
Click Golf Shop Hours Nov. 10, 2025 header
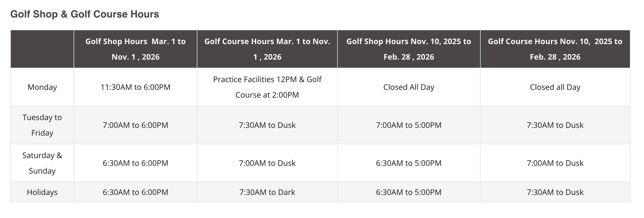(409, 49)
